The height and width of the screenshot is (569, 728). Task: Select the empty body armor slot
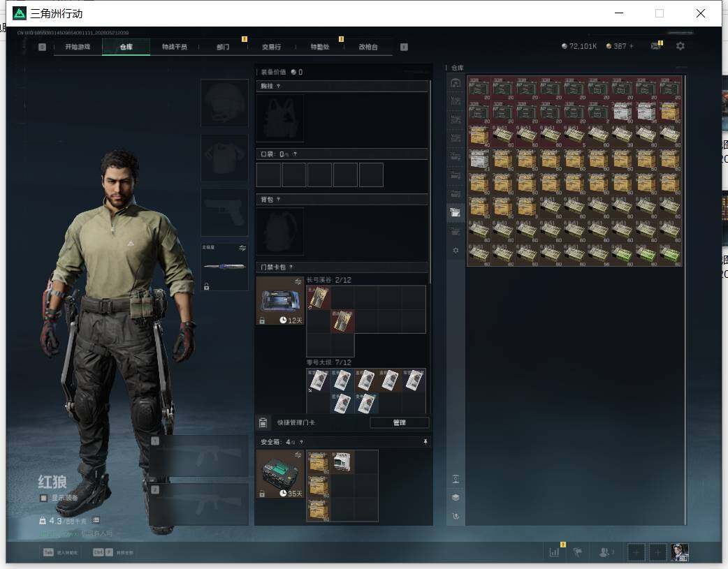coord(224,158)
